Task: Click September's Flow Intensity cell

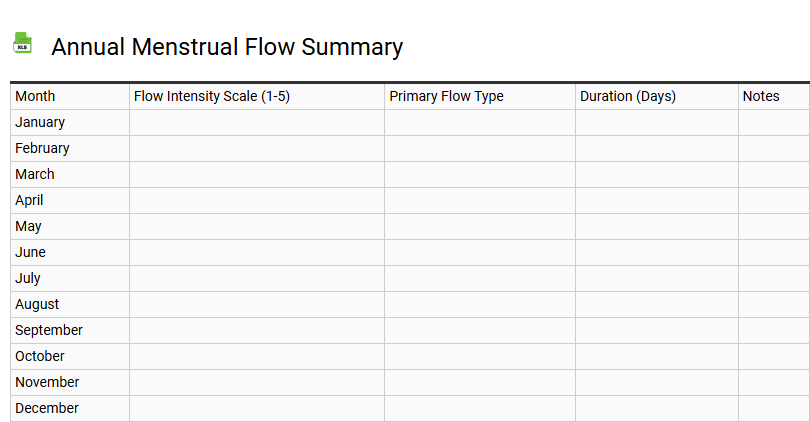Action: (x=257, y=331)
